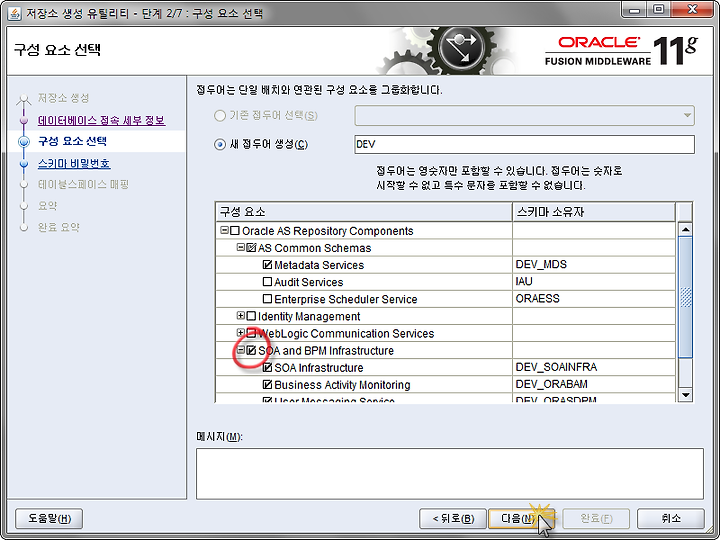Select the existing prefix radio button
Viewport: 720px width, 540px height.
tap(220, 116)
